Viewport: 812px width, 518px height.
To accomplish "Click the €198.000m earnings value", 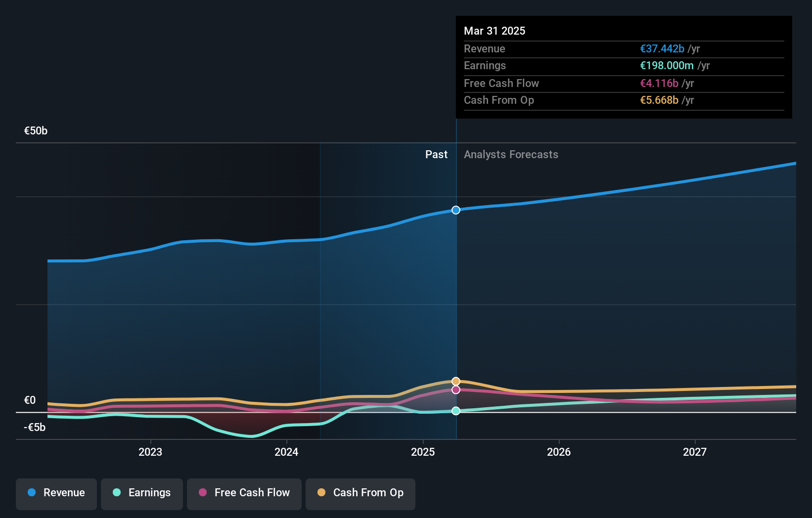I will click(x=667, y=66).
